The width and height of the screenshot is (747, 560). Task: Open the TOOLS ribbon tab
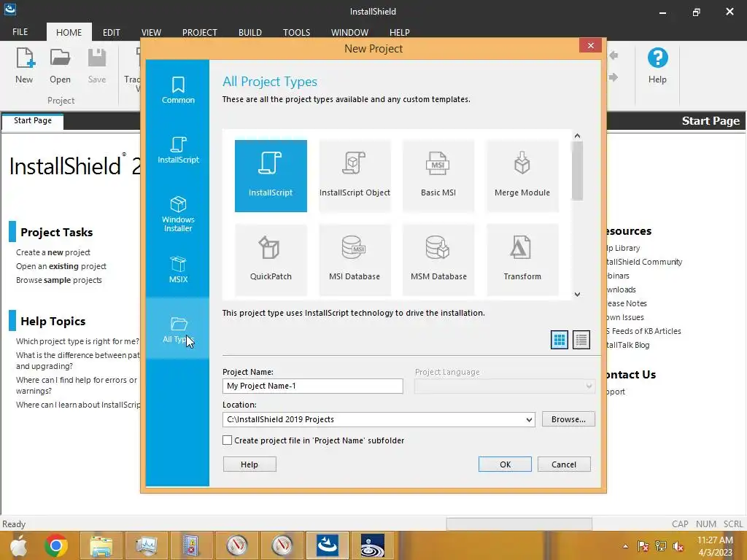[296, 32]
